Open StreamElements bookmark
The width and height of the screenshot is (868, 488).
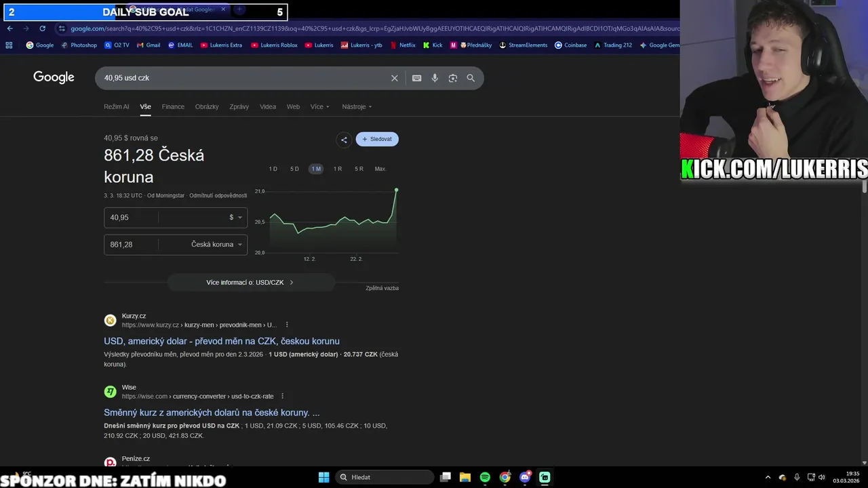[524, 45]
